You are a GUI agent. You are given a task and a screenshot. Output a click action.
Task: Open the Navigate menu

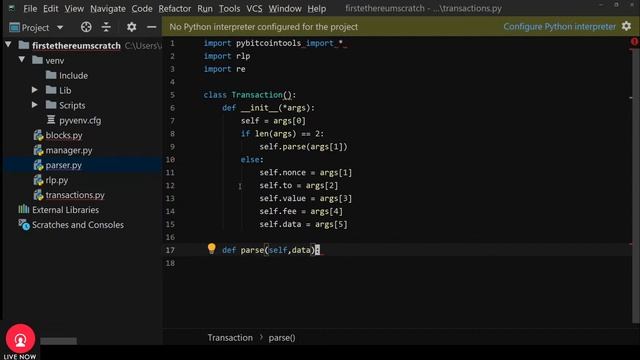[108, 9]
